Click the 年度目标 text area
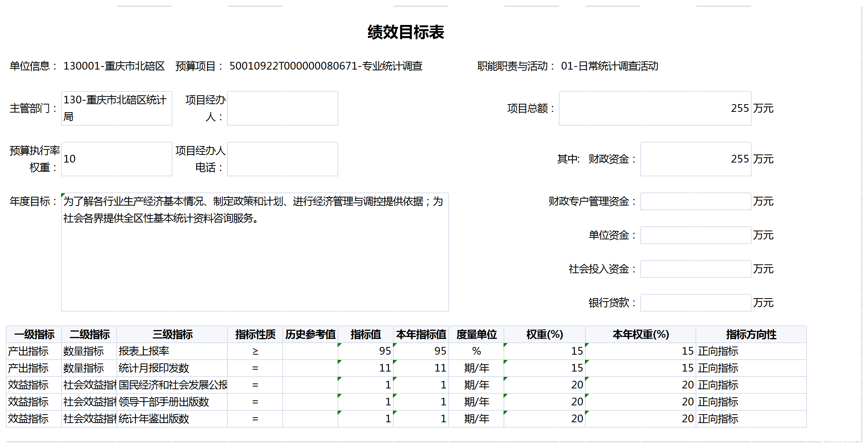Screen dimensions: 868x448 [x=255, y=252]
